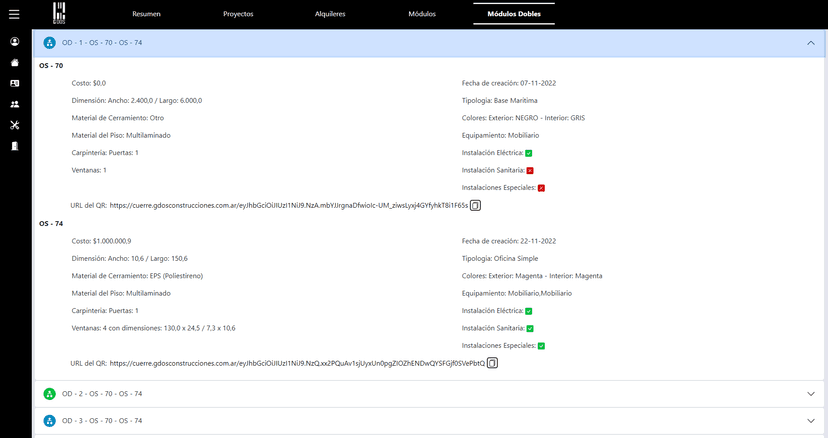Go to home via sidebar house icon
This screenshot has width=828, height=438.
(x=14, y=62)
